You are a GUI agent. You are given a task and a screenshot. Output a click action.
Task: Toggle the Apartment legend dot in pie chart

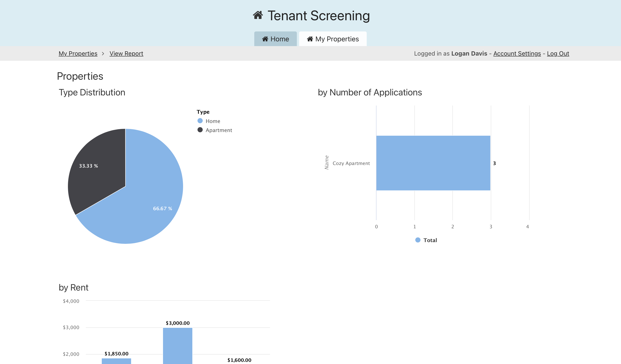pyautogui.click(x=200, y=130)
